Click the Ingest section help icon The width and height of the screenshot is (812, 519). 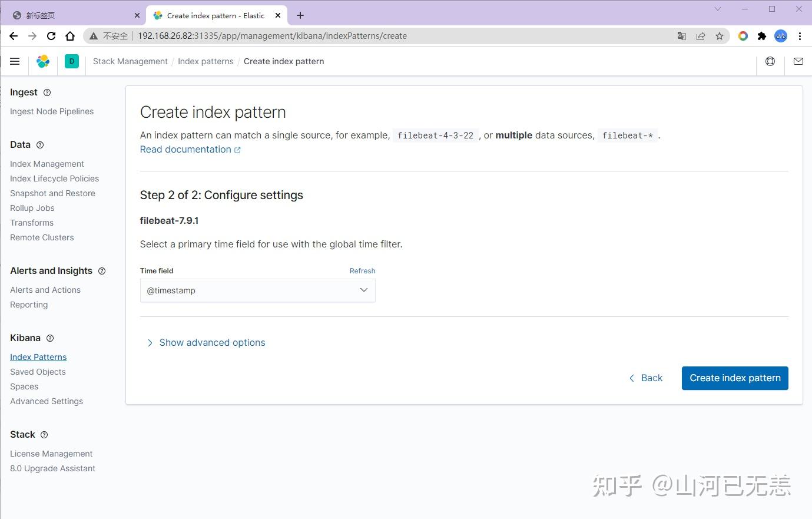(x=47, y=92)
